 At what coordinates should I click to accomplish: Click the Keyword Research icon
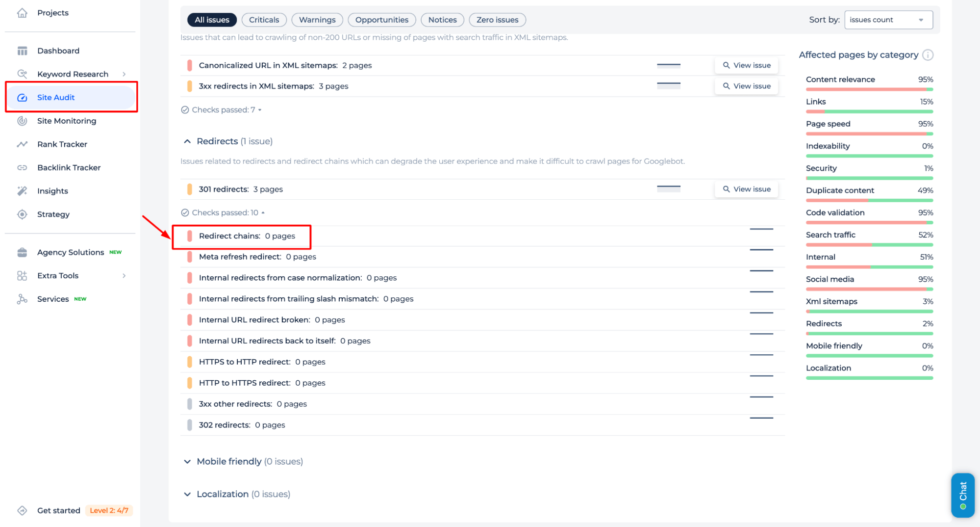pyautogui.click(x=22, y=74)
